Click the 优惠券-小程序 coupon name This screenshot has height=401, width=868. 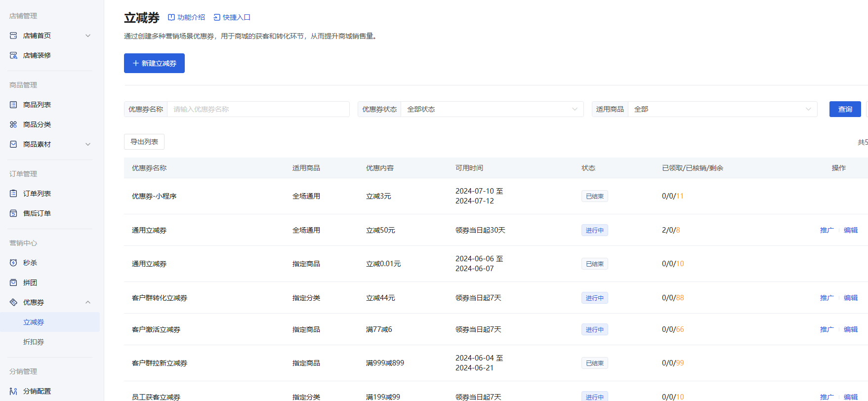coord(154,196)
